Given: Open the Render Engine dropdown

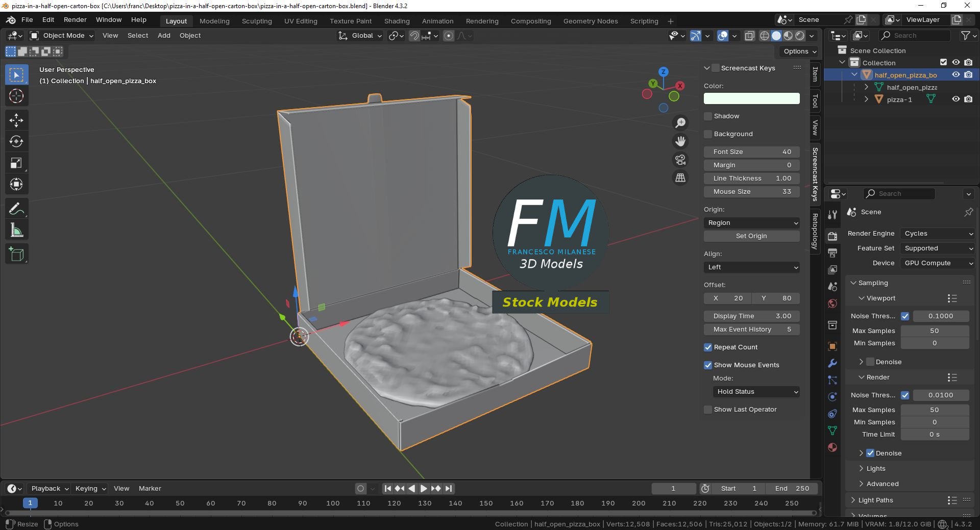Looking at the screenshot, I should (x=938, y=234).
